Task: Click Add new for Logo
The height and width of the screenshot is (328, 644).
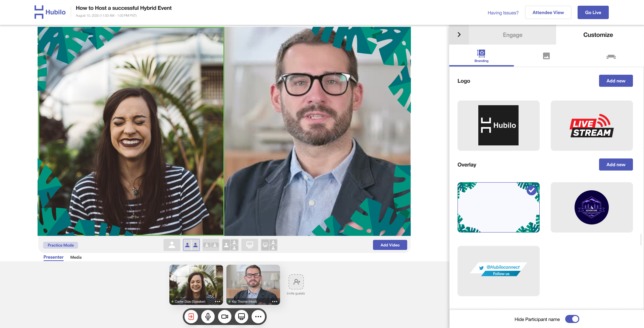Action: pyautogui.click(x=616, y=81)
